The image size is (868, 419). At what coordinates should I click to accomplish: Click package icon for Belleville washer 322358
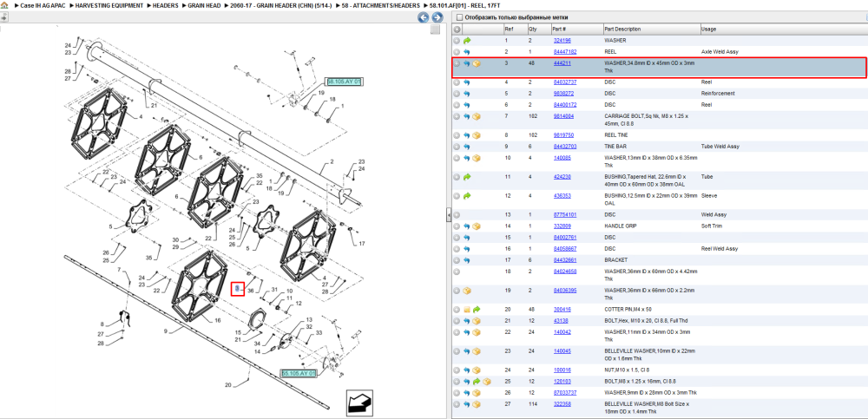[x=477, y=404]
